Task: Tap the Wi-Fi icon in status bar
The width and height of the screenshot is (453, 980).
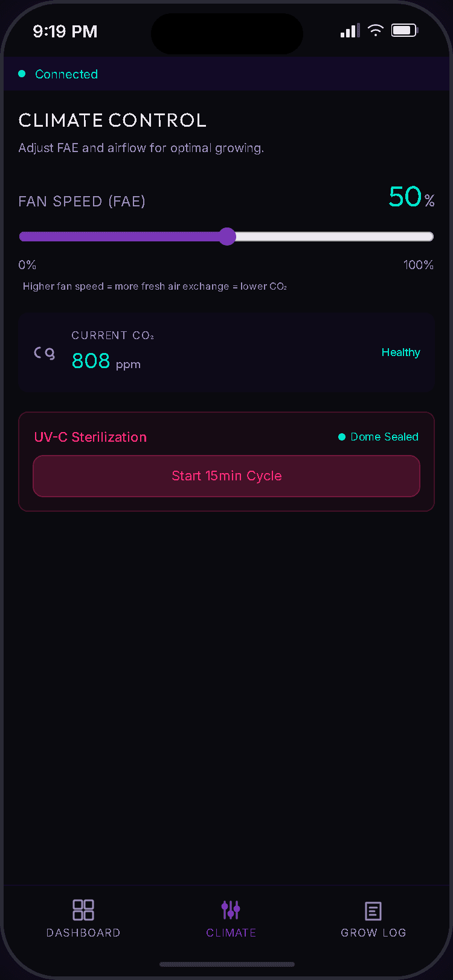Action: 376,30
